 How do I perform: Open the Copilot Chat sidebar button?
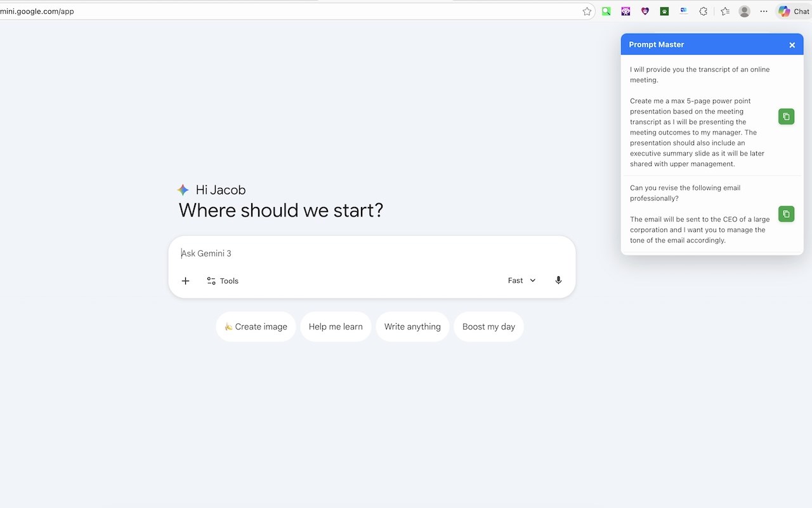click(794, 11)
